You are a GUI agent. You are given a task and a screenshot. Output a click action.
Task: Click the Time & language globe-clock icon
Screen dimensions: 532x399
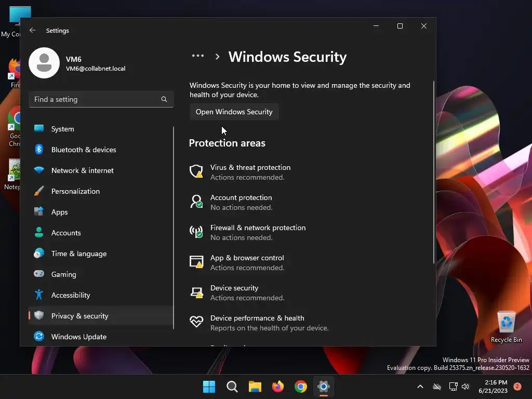pos(39,253)
